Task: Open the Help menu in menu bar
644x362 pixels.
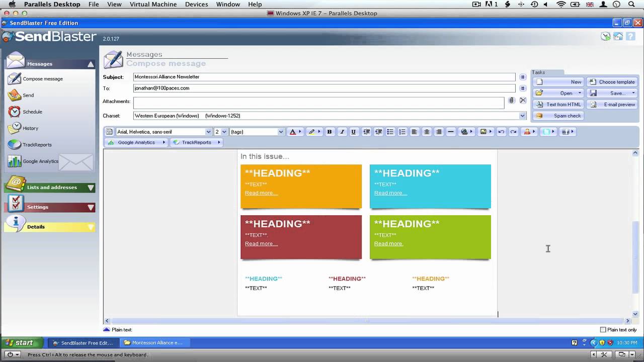Action: pyautogui.click(x=255, y=4)
